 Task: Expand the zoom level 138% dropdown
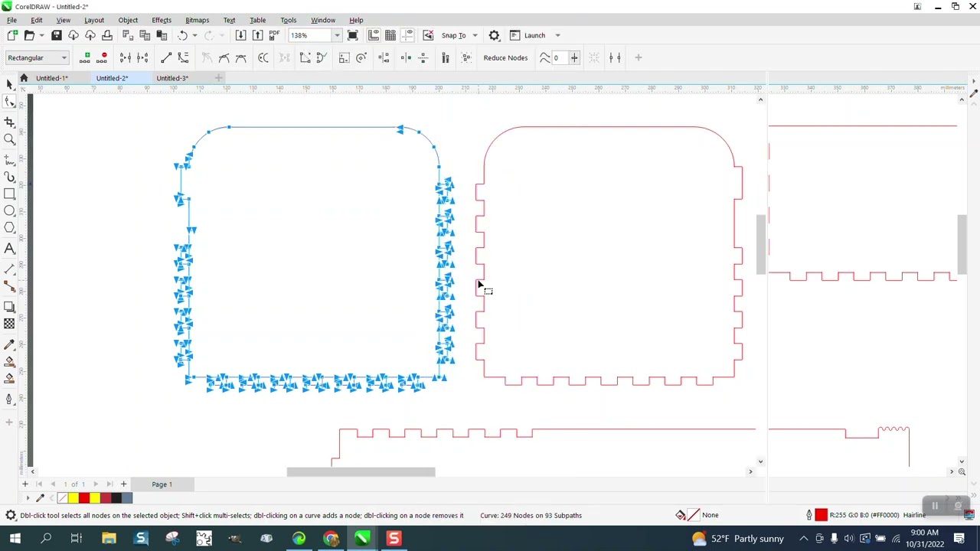pyautogui.click(x=336, y=35)
